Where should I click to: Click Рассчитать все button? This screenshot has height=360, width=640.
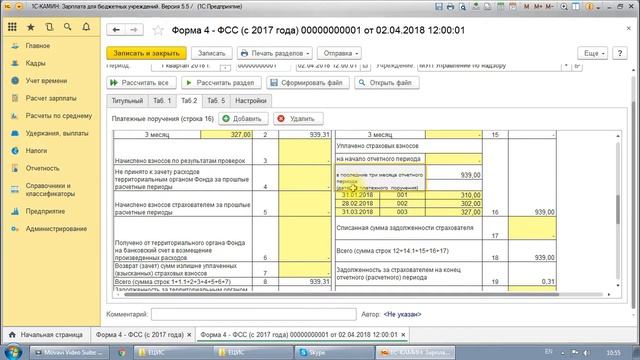(x=141, y=82)
